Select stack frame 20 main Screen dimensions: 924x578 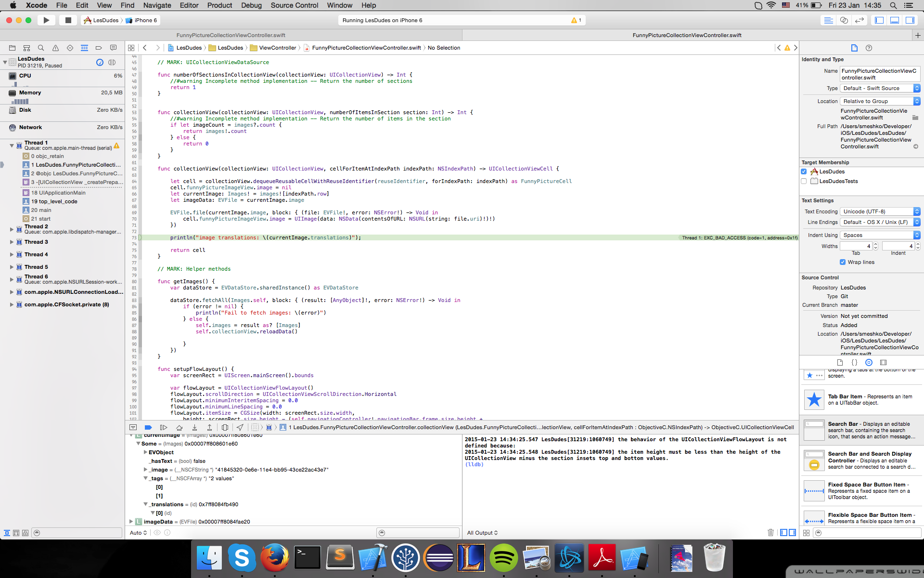coord(41,210)
